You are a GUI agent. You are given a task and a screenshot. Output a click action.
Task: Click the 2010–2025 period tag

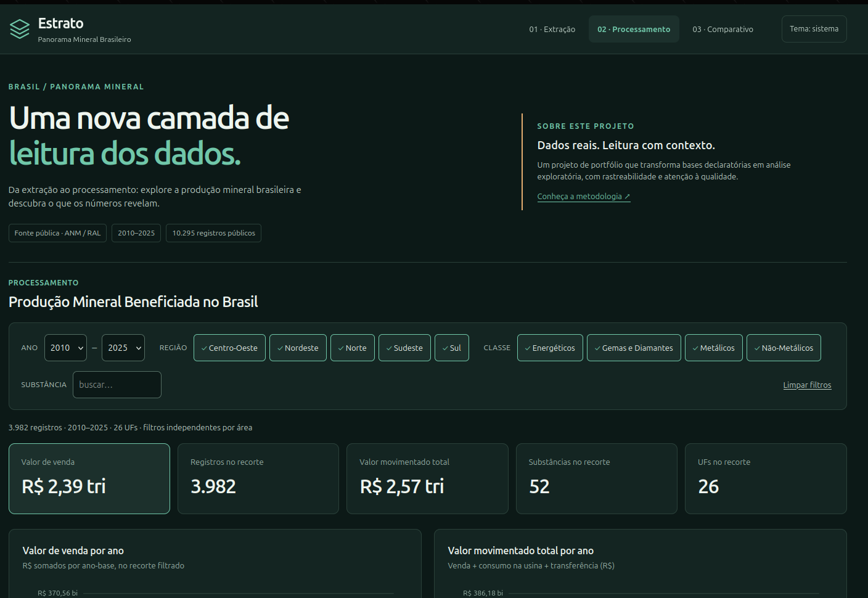pyautogui.click(x=136, y=233)
